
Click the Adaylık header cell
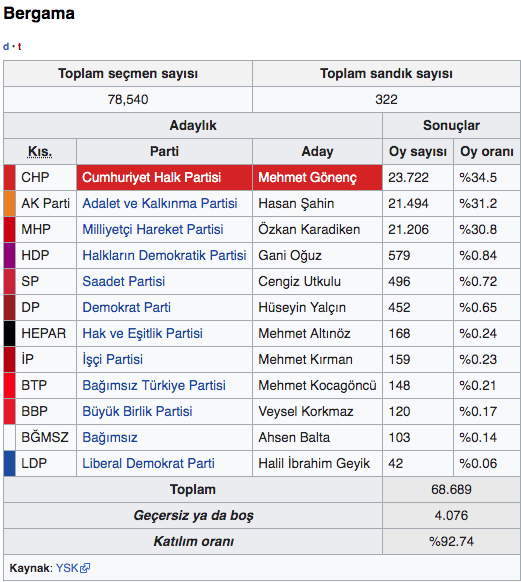click(193, 125)
